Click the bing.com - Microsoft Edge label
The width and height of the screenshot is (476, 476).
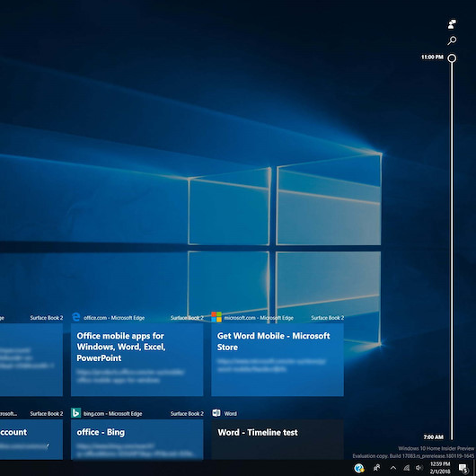[x=112, y=413]
